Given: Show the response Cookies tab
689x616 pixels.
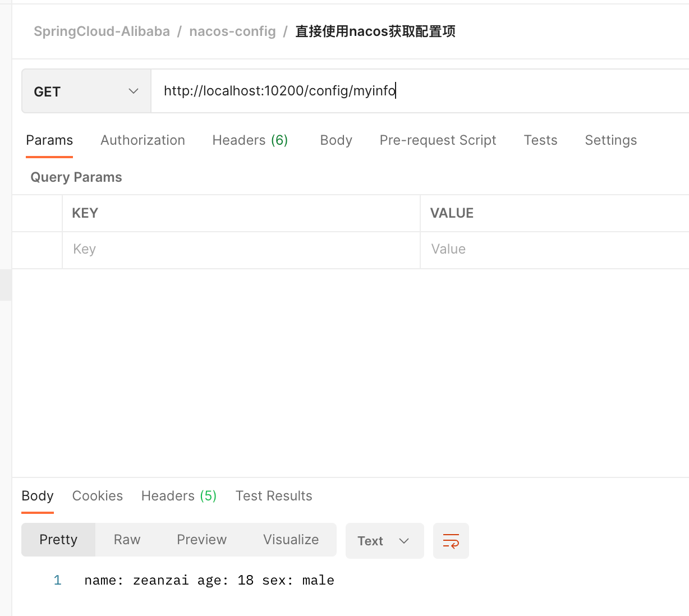Looking at the screenshot, I should click(98, 496).
